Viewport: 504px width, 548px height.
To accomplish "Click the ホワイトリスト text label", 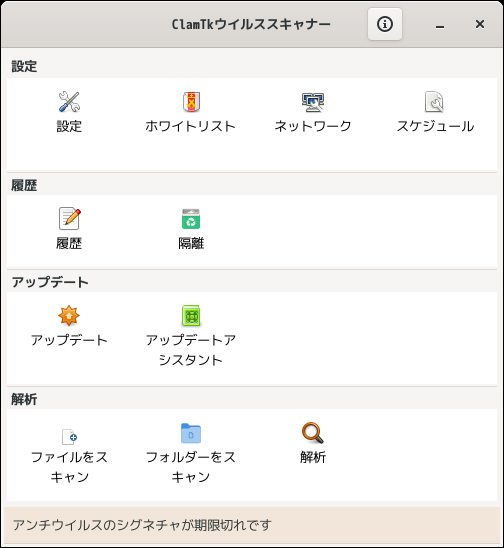I will point(190,126).
